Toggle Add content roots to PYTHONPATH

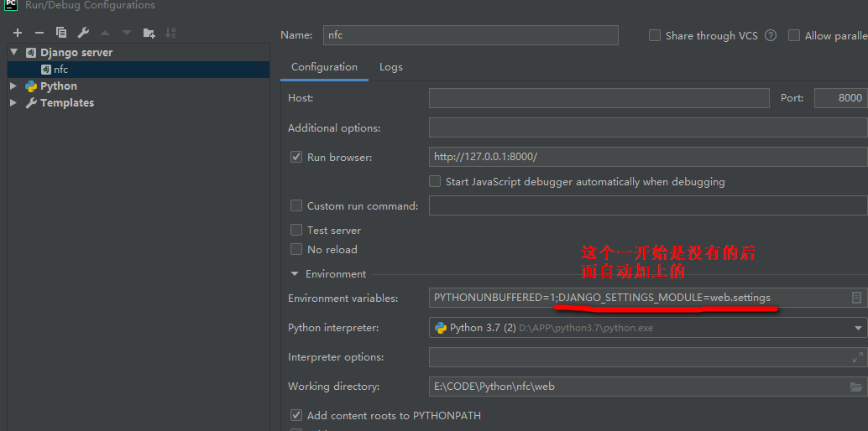(296, 416)
